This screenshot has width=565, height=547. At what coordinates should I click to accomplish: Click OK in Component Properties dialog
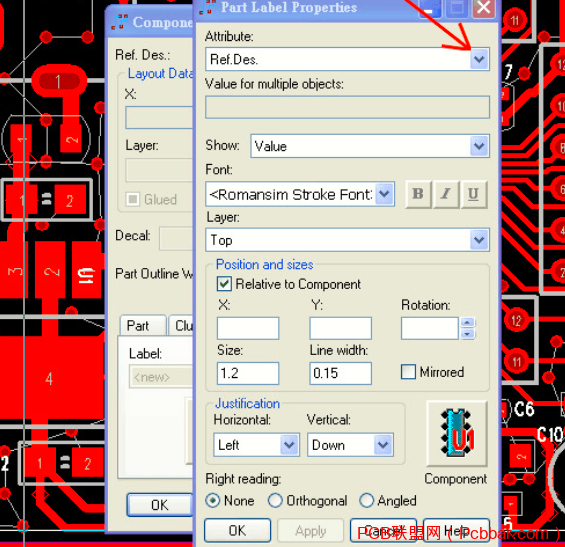click(x=160, y=505)
